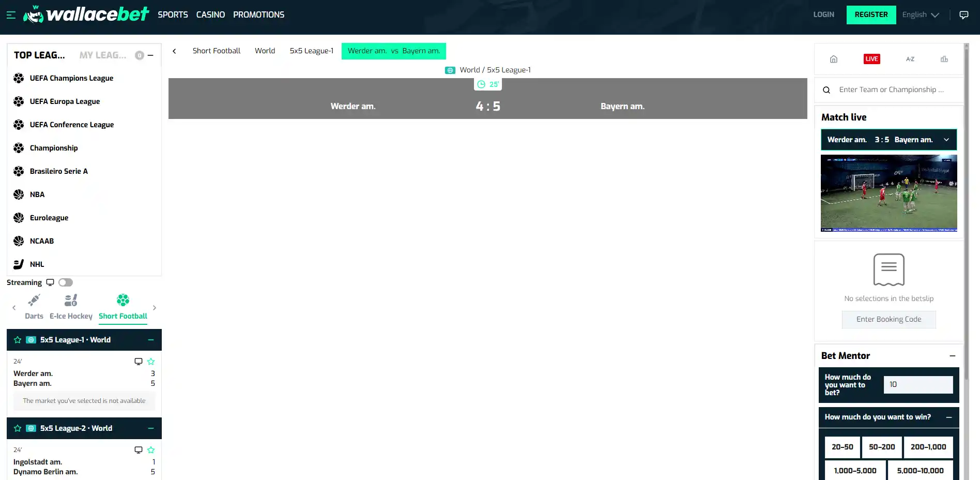Click the NHL hockey stick icon
Screen dimensions: 980x480
tap(19, 264)
